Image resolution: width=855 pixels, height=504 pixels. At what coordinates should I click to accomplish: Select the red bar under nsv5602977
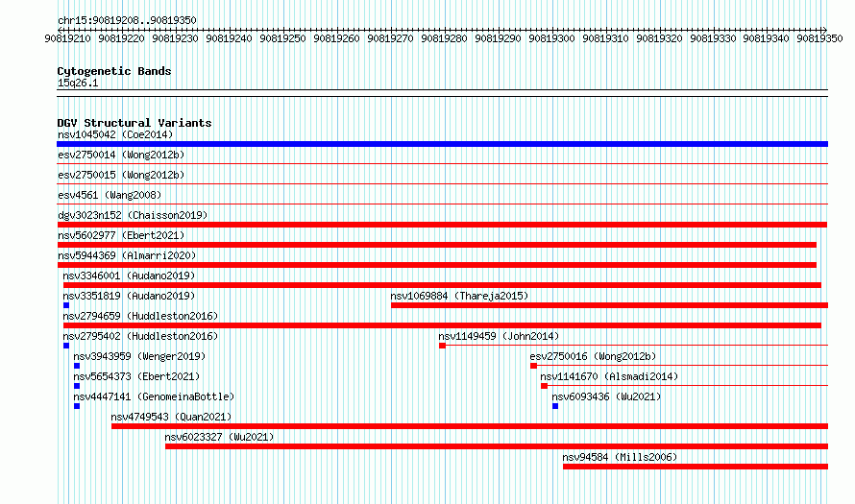(x=437, y=245)
